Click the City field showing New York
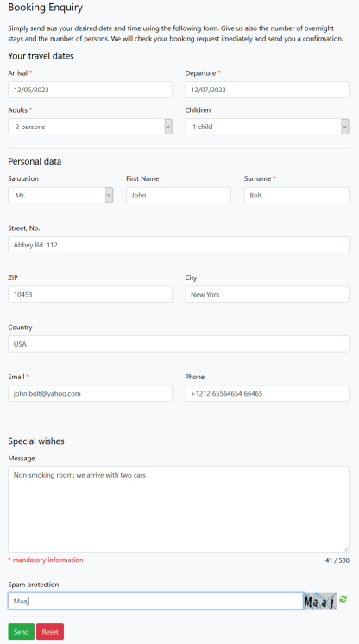 268,295
